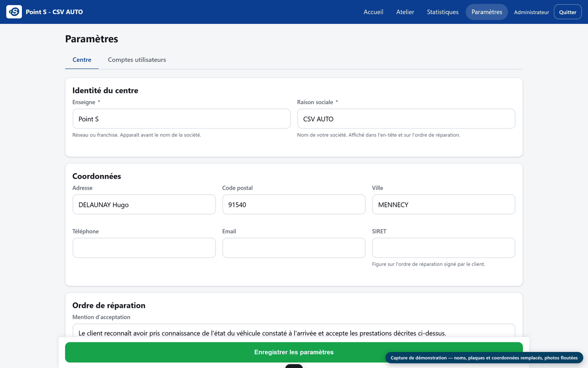Select the Paramètres nav item
This screenshot has width=588, height=368.
[487, 12]
